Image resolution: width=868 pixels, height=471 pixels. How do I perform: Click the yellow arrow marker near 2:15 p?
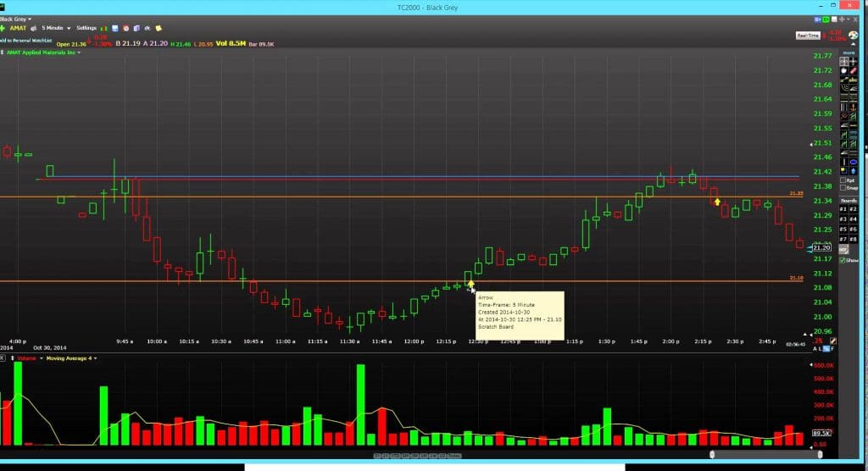(717, 202)
